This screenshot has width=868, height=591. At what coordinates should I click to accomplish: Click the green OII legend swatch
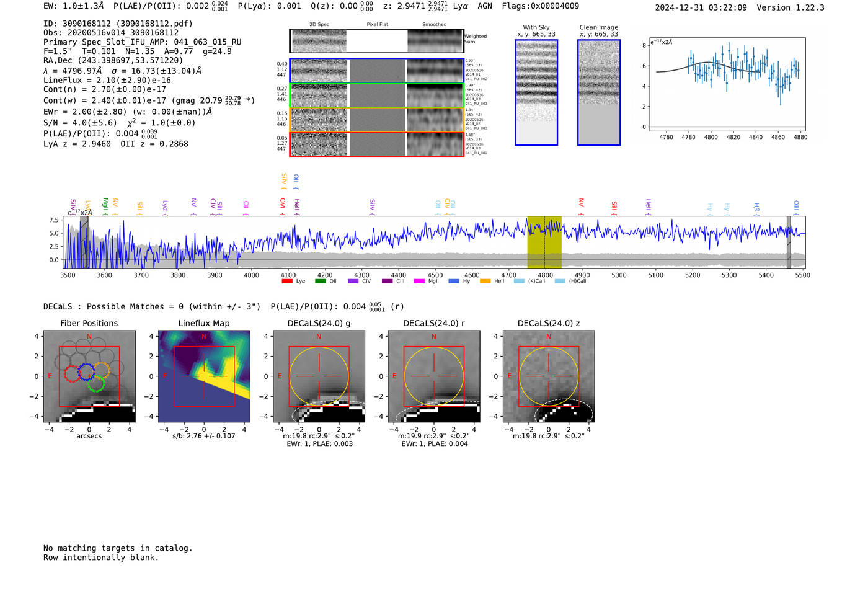(321, 282)
